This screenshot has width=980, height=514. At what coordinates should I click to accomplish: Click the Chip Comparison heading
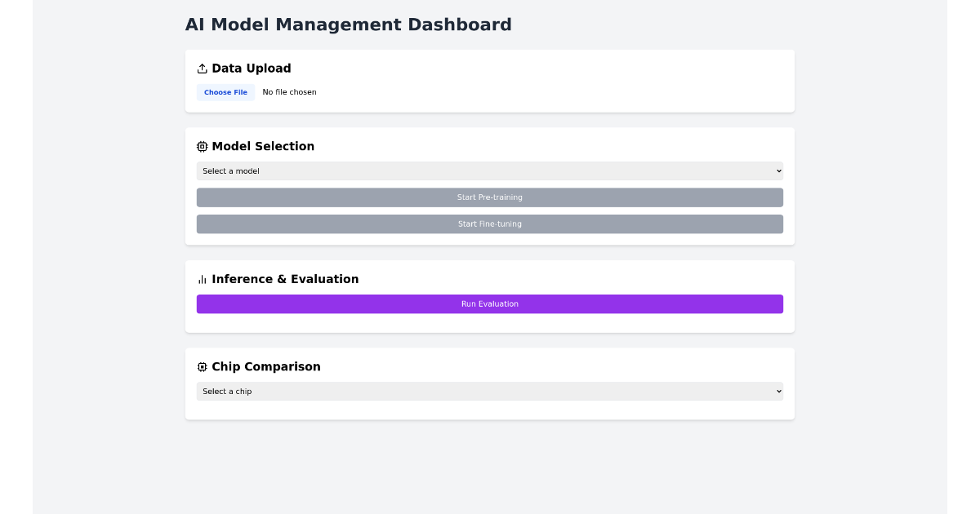coord(266,366)
